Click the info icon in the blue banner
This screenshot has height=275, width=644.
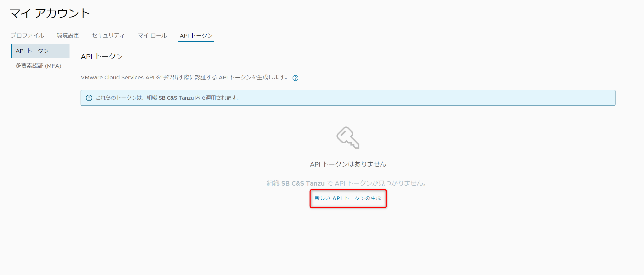(x=89, y=98)
